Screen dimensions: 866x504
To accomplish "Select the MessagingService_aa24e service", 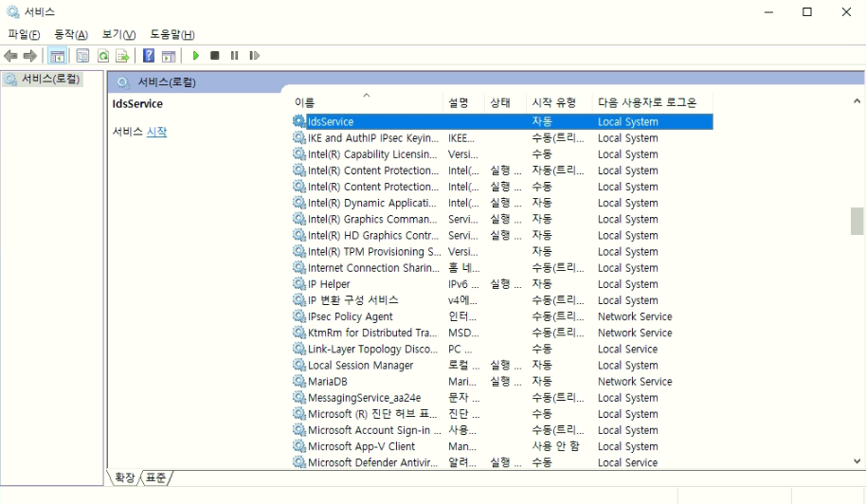I will click(365, 398).
